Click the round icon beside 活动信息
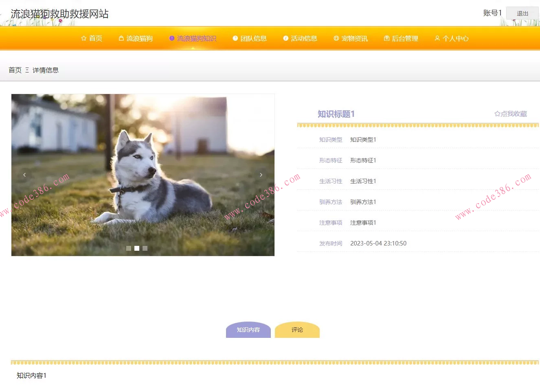 (286, 38)
